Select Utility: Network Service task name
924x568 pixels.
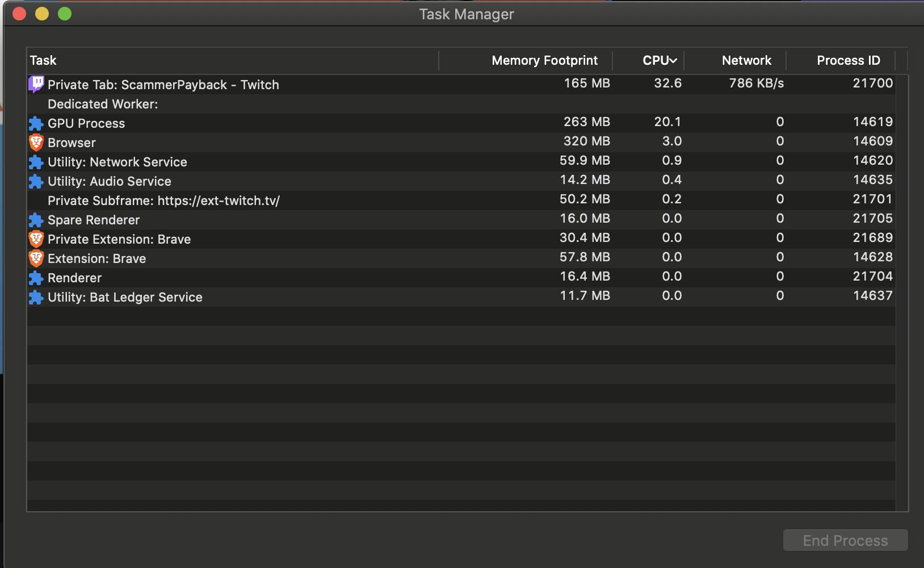[x=117, y=162]
